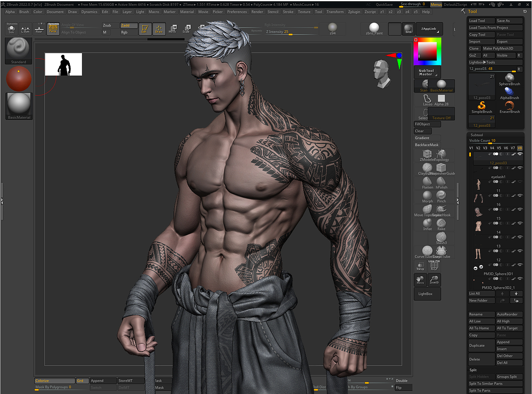Image resolution: width=532 pixels, height=394 pixels.
Task: Pick a color in the color picker square
Action: (427, 51)
